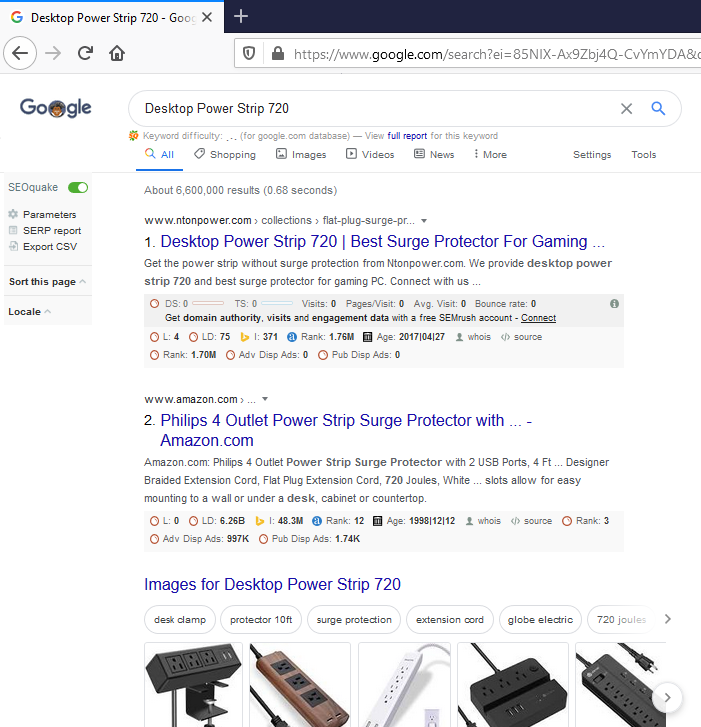This screenshot has height=727, width=701.
Task: Click the browser Back arrow
Action: tap(22, 53)
